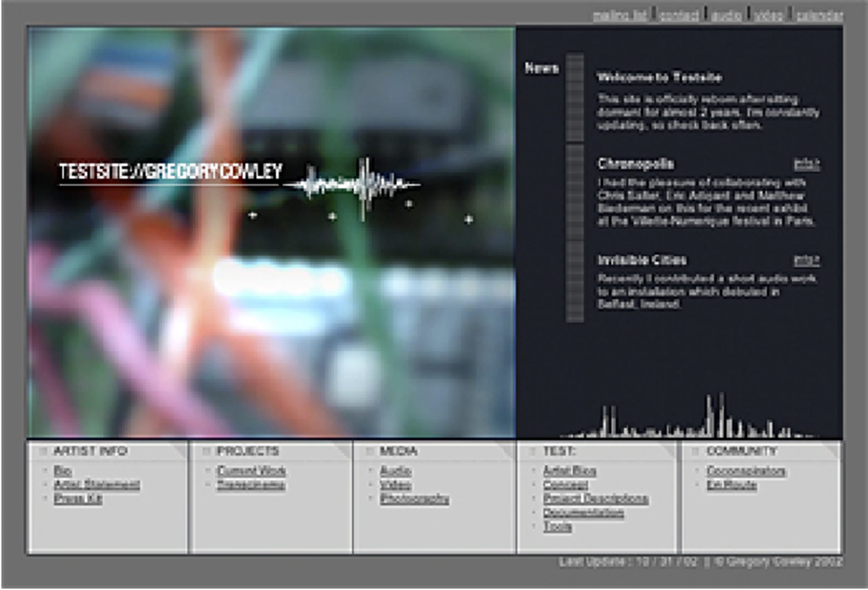Viewport: 868px width, 590px height.
Task: Open Current Work under PROJECTS
Action: tap(251, 471)
